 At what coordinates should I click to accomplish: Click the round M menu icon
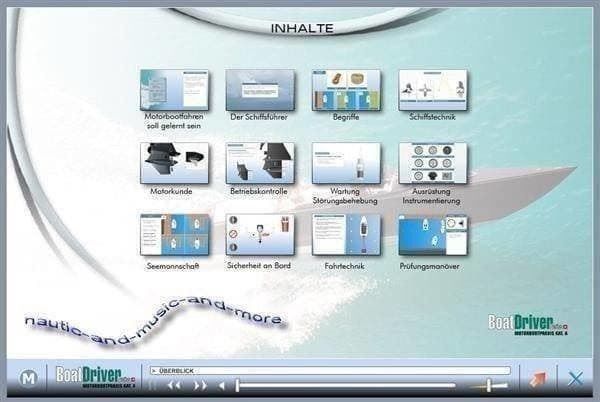tap(28, 378)
